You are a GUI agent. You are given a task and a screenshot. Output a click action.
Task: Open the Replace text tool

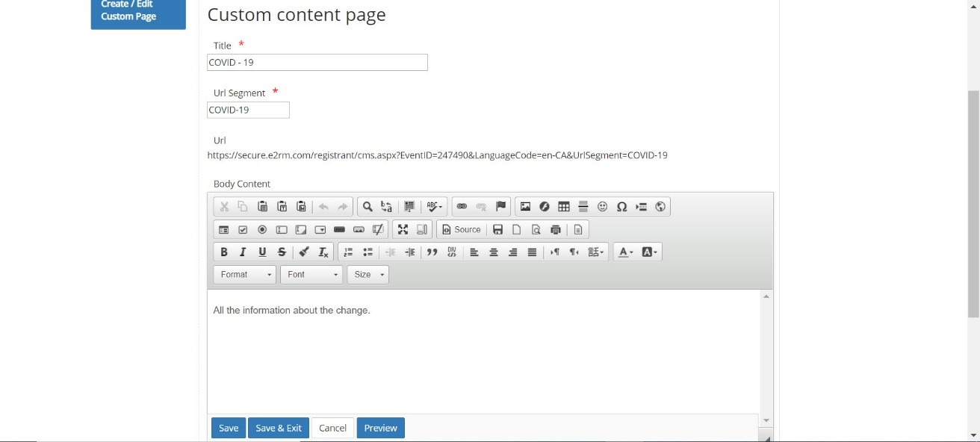coord(386,207)
